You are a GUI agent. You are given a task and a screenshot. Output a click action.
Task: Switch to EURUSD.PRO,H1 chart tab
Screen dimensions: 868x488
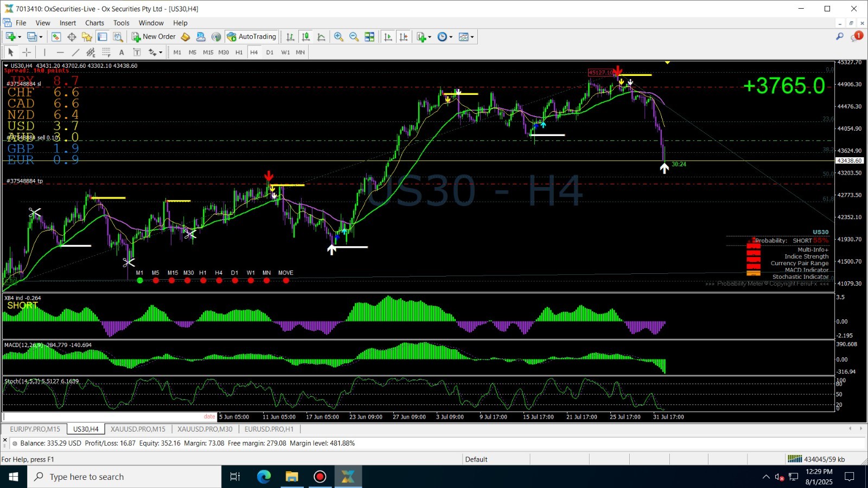(x=269, y=429)
